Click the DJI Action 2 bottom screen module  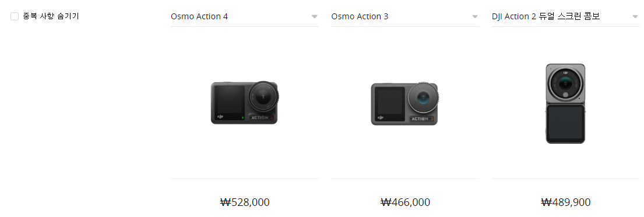[565, 124]
